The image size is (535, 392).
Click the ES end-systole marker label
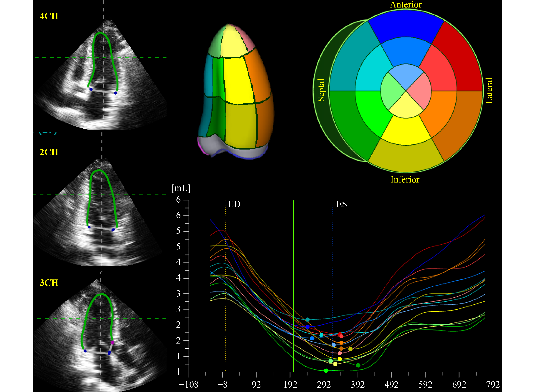tap(341, 204)
